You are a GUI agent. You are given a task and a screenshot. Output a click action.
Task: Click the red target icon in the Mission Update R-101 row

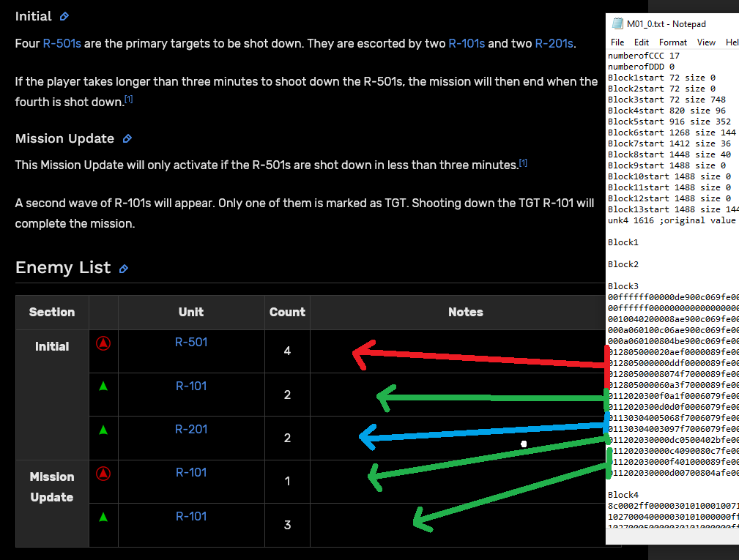tap(103, 474)
